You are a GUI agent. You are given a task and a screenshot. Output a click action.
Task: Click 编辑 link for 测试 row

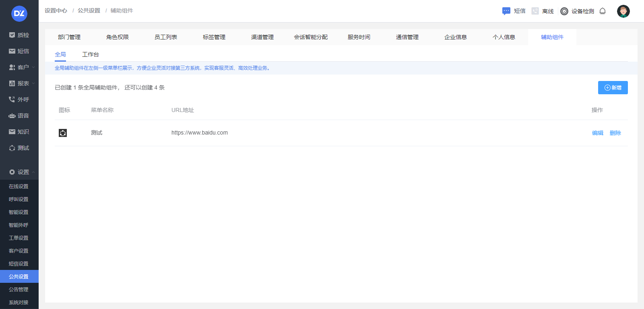click(597, 133)
